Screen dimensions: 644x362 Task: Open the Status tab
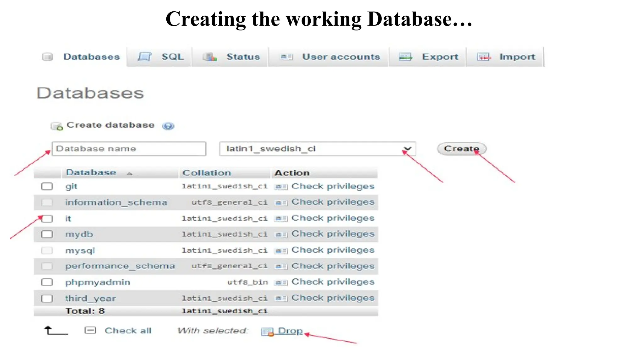click(x=230, y=57)
